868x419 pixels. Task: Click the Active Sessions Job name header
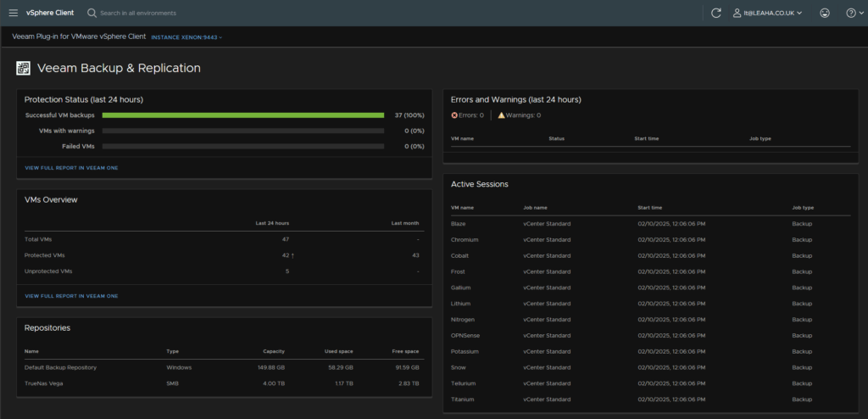tap(535, 208)
